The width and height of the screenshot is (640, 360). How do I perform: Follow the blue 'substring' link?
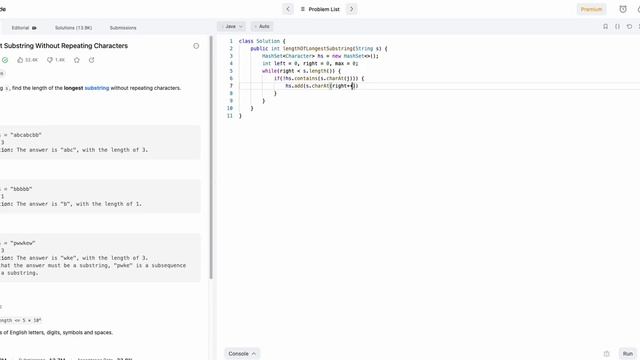[x=97, y=88]
